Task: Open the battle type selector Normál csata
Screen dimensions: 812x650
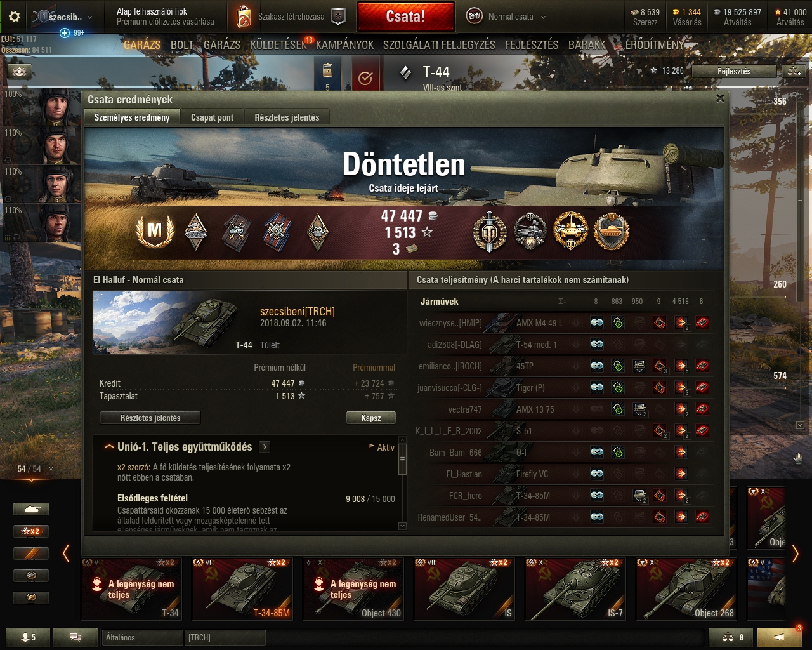Action: (x=506, y=17)
